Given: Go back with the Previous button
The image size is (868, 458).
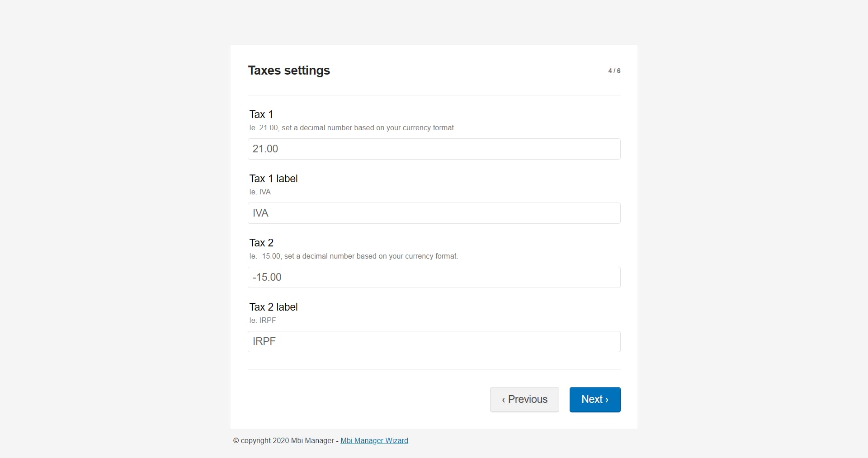Looking at the screenshot, I should pos(524,399).
